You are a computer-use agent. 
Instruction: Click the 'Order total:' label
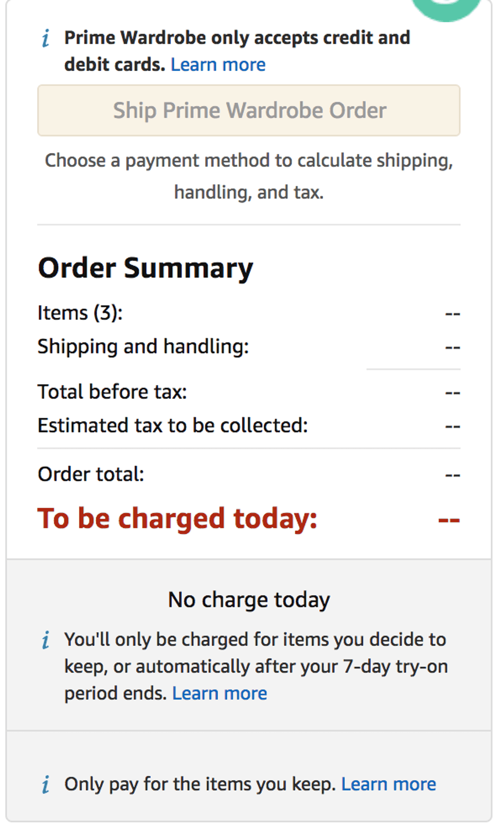pos(91,474)
